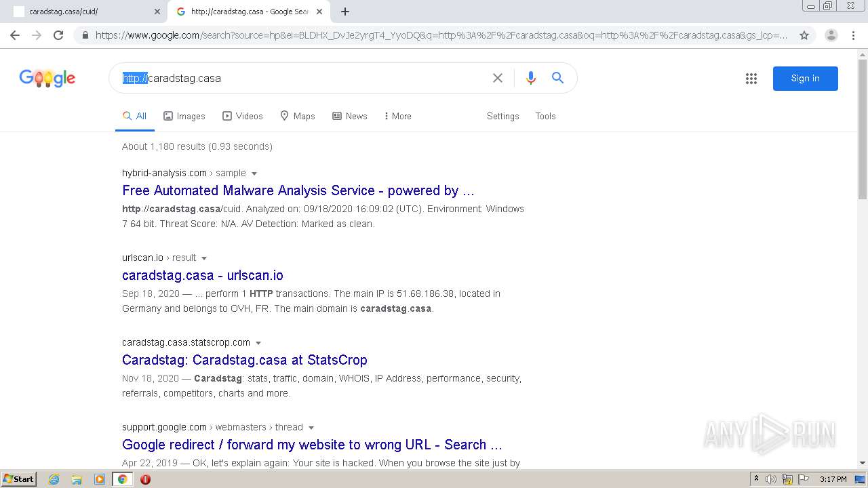This screenshot has width=868, height=488.
Task: Open the Windows Start menu
Action: point(18,479)
